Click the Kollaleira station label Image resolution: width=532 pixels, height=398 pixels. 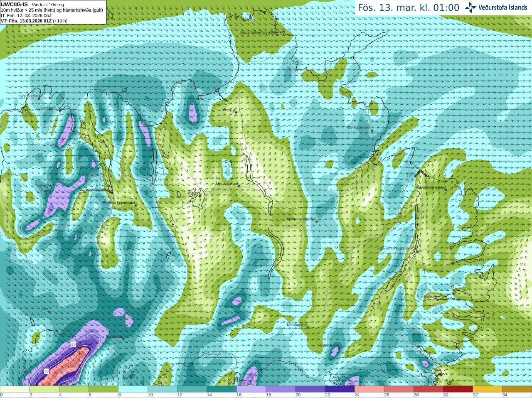point(429,297)
